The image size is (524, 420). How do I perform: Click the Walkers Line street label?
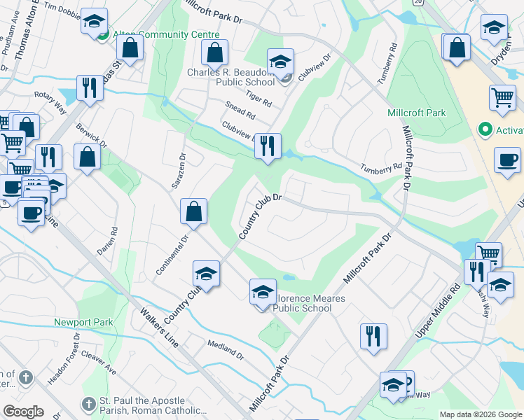click(159, 328)
